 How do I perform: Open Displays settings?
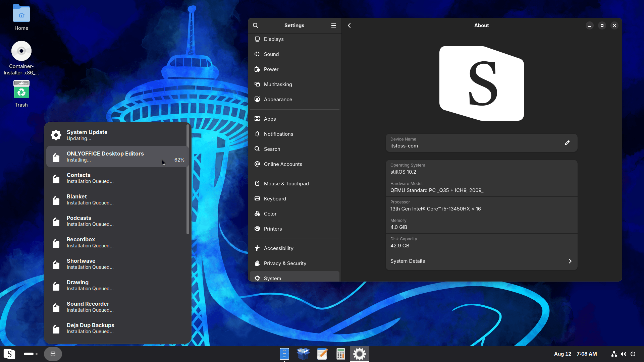294,39
